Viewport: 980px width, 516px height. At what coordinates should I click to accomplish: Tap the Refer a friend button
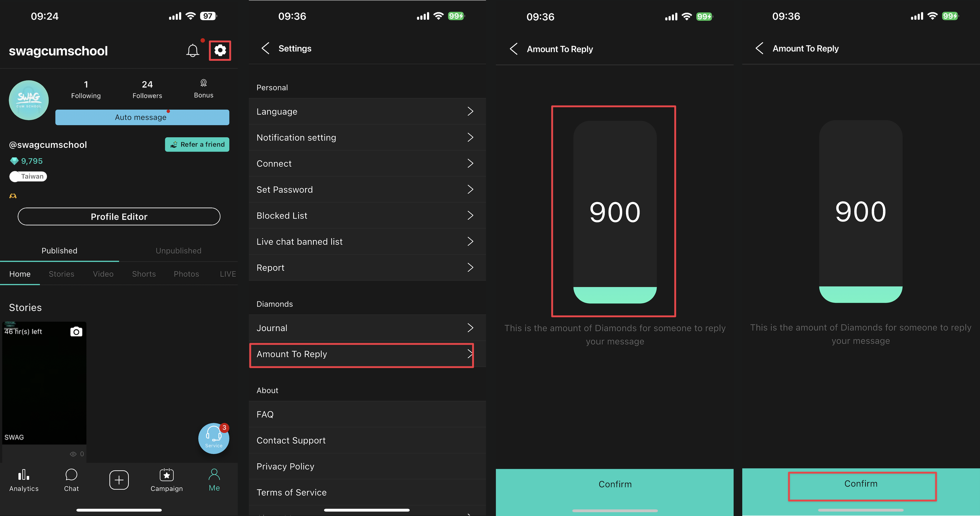pyautogui.click(x=197, y=144)
